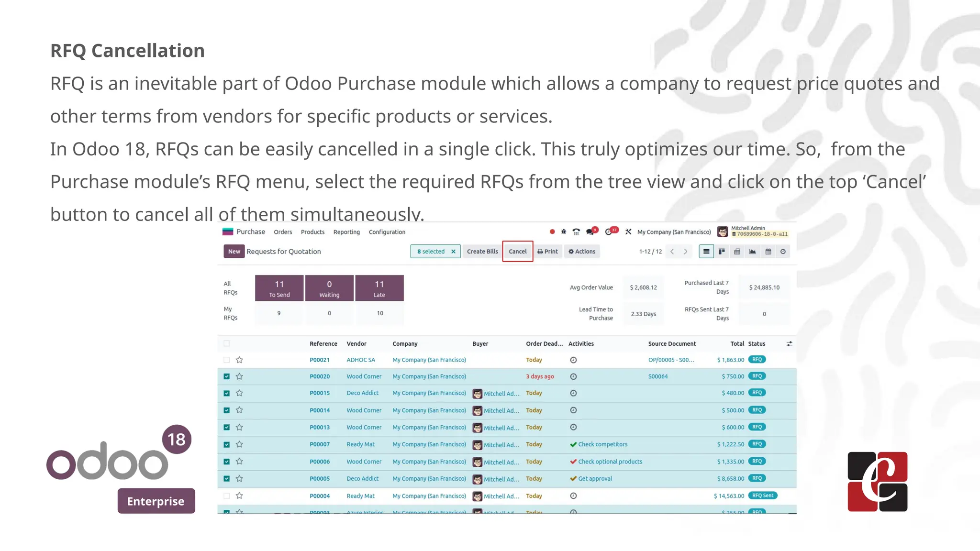Open the VoIP phone icon
The height and width of the screenshot is (551, 980).
576,232
